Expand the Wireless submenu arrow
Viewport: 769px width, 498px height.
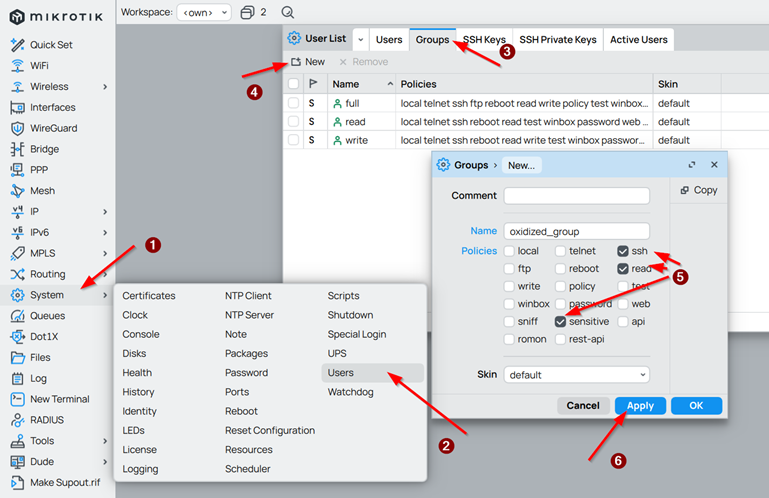105,87
